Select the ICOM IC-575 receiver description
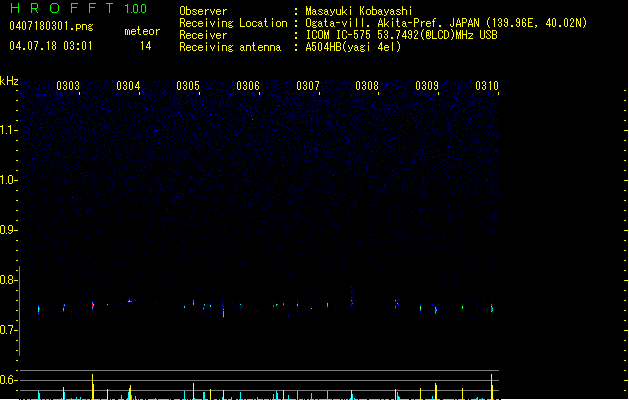The height and width of the screenshot is (400, 629). click(x=402, y=35)
